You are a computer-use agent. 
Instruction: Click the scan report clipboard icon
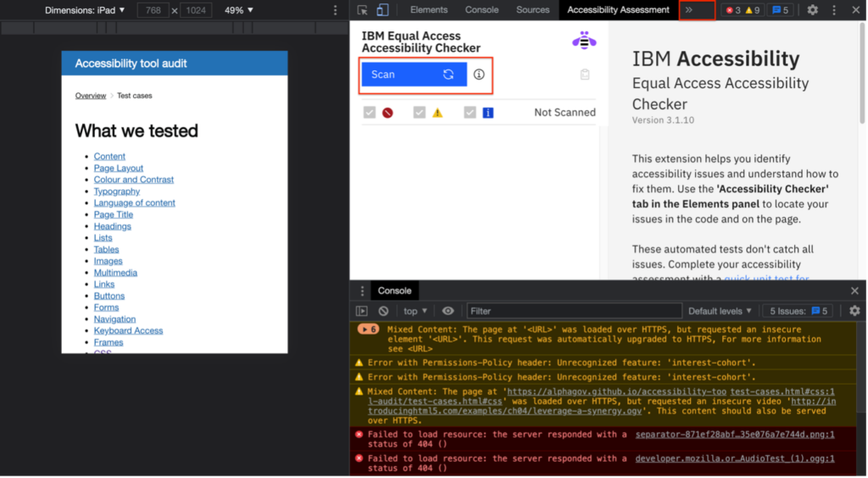pyautogui.click(x=585, y=74)
